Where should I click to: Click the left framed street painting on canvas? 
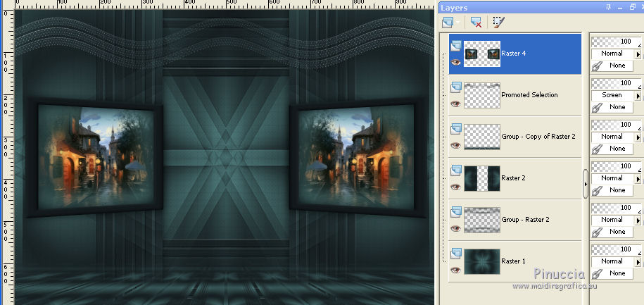(95, 157)
